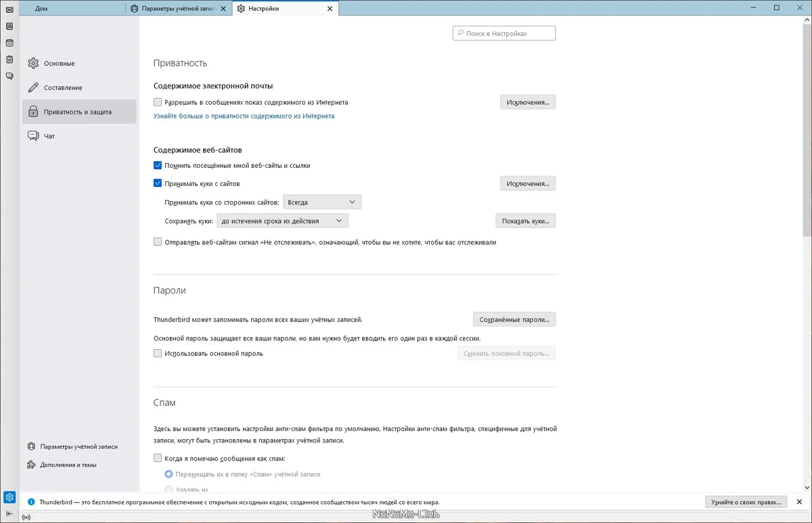
Task: Check Когда я помечаю сообщения как спам
Action: (158, 458)
